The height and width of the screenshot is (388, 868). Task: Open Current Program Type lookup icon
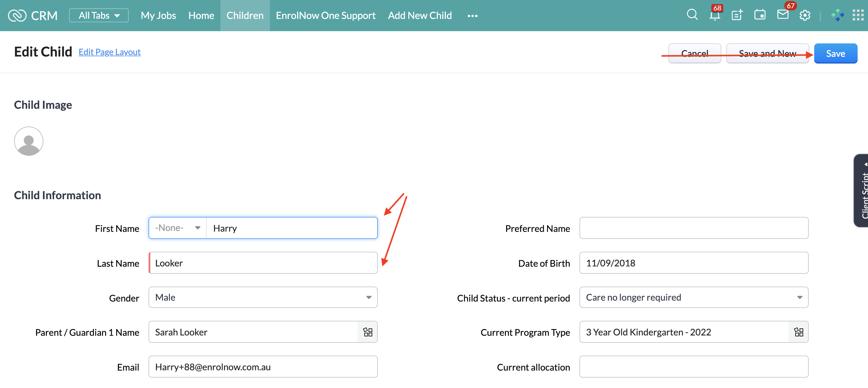click(799, 332)
